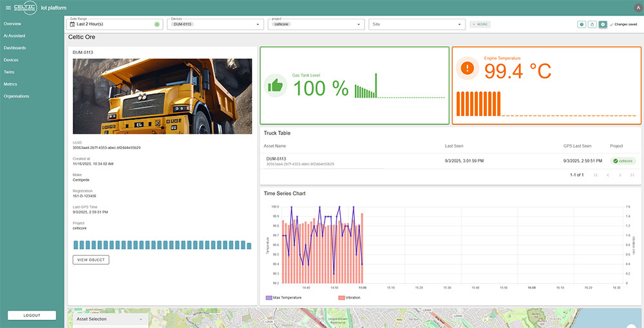Go to last page in Truck Table
Image resolution: width=644 pixels, height=328 pixels.
(x=632, y=175)
